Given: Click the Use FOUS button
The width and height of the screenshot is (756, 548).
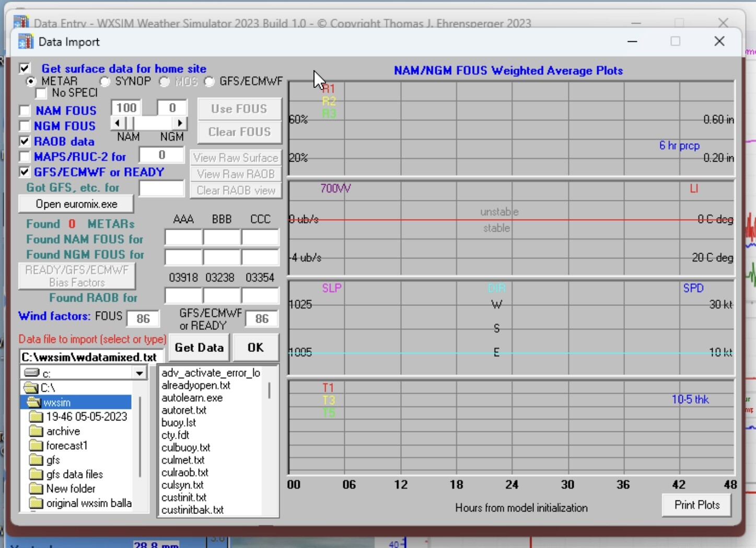Looking at the screenshot, I should point(239,109).
